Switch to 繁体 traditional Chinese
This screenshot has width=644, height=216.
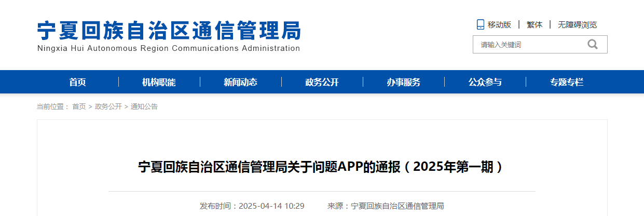(x=535, y=24)
